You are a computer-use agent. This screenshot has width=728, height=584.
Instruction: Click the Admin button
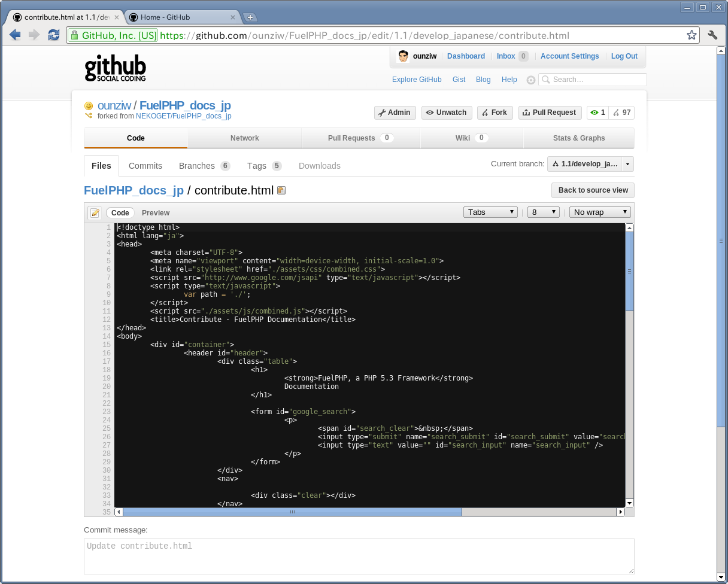(395, 112)
